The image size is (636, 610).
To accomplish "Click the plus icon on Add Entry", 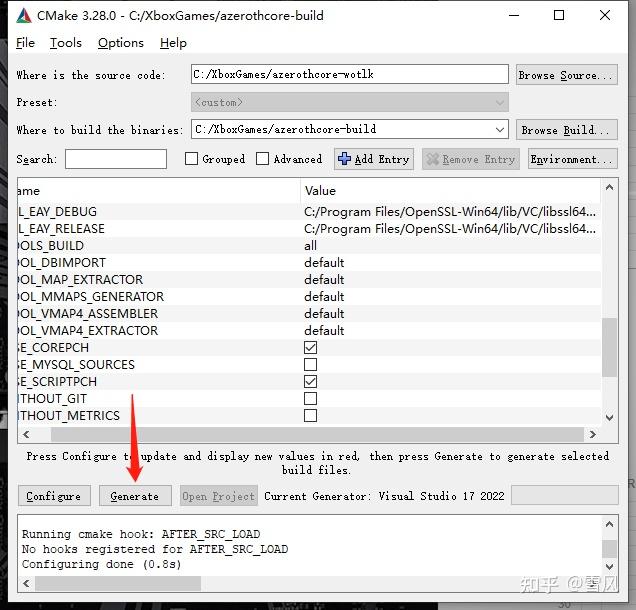I will tap(344, 159).
